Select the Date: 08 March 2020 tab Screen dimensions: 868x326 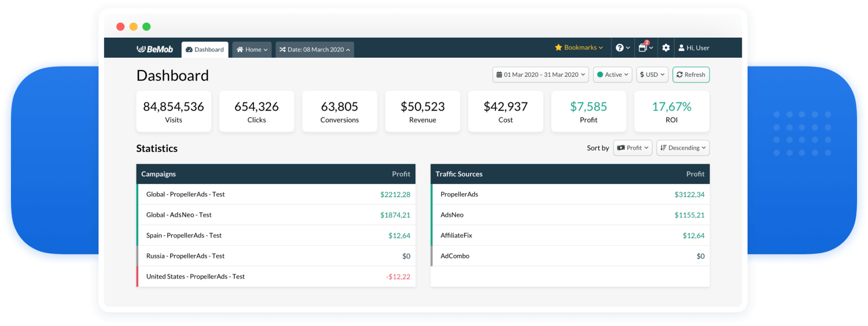tap(315, 50)
